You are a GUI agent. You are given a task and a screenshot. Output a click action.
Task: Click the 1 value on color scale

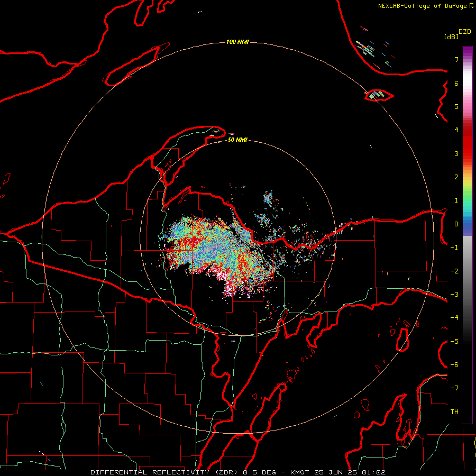(x=456, y=200)
